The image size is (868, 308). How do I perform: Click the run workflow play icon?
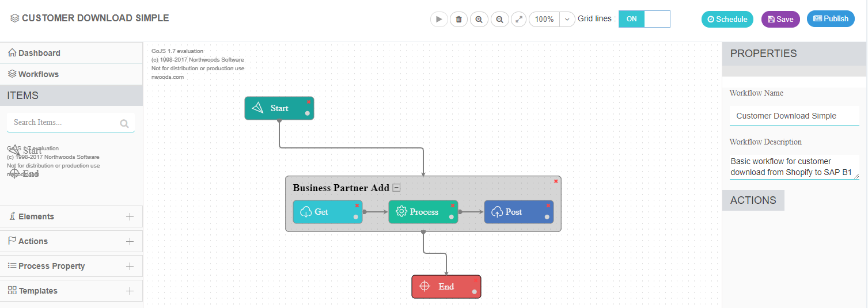coord(439,19)
